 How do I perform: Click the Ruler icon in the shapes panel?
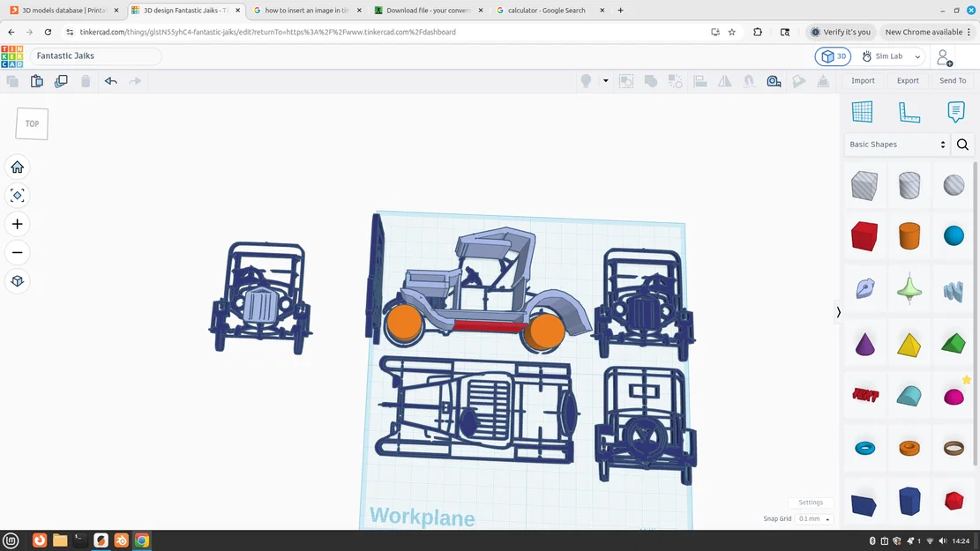point(909,112)
